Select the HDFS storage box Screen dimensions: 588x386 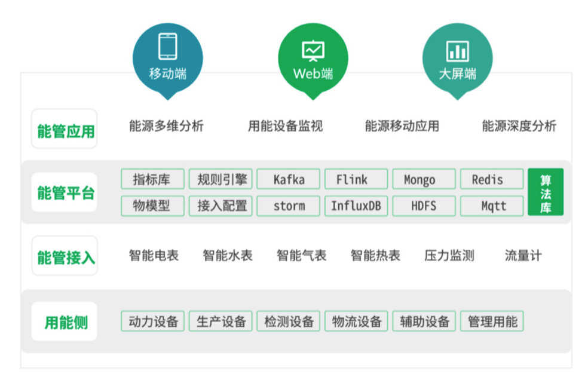424,206
